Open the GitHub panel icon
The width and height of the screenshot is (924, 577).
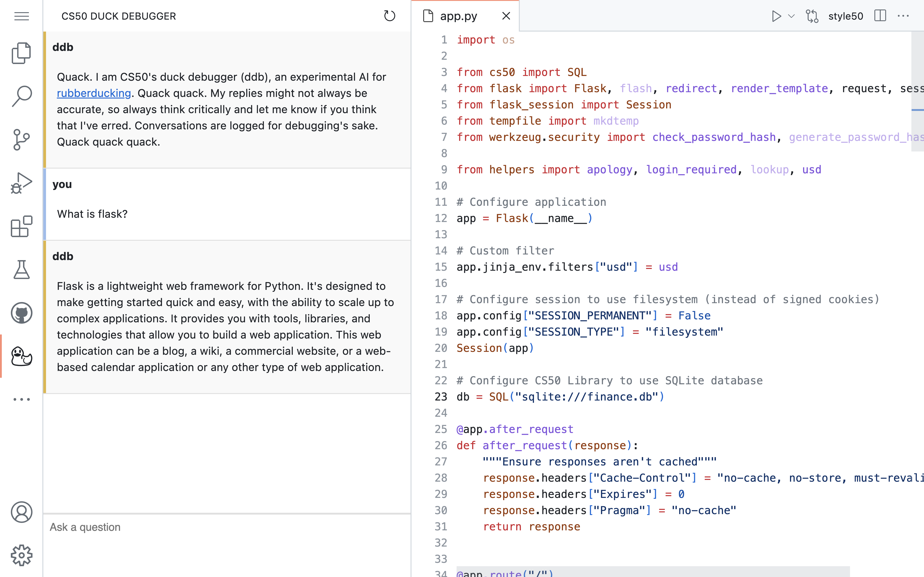click(x=21, y=313)
